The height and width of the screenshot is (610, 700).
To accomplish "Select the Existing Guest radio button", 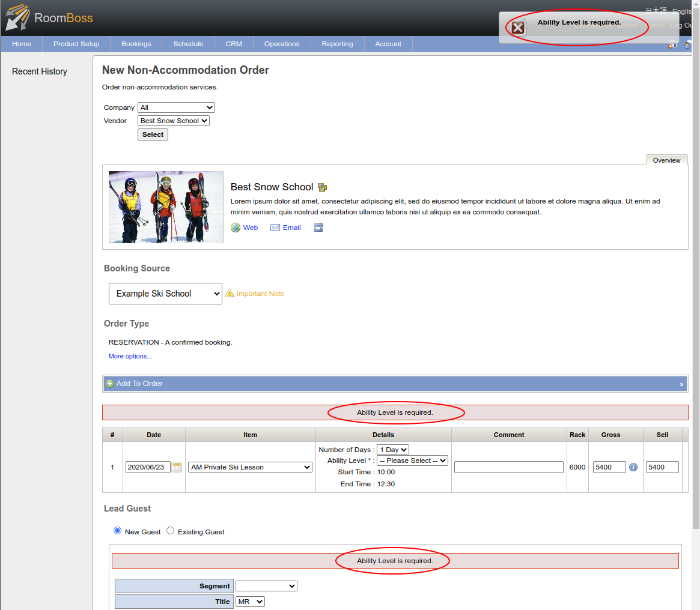I will [x=170, y=531].
